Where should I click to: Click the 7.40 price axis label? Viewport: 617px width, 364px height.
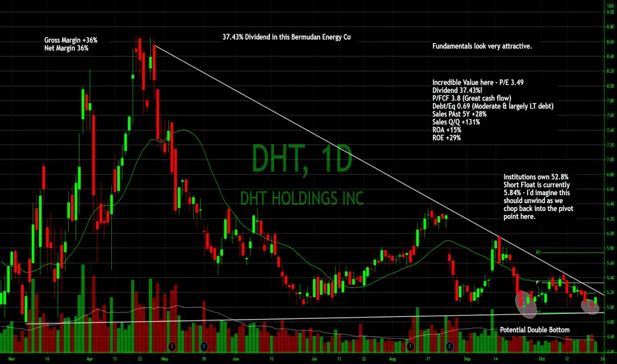tap(610, 130)
